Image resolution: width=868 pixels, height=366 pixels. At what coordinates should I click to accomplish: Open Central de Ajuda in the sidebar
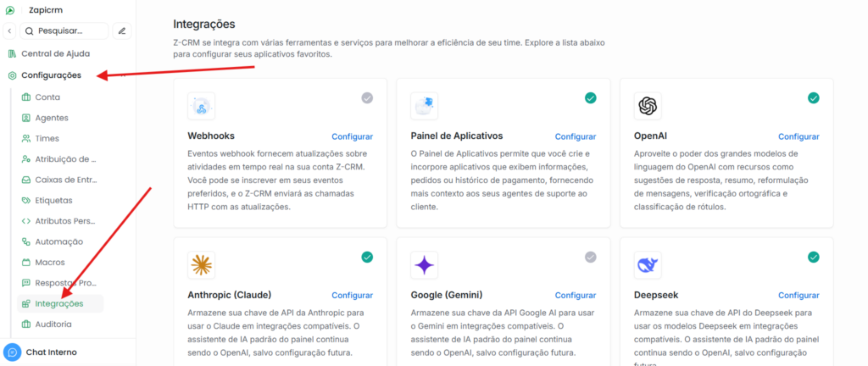point(54,53)
